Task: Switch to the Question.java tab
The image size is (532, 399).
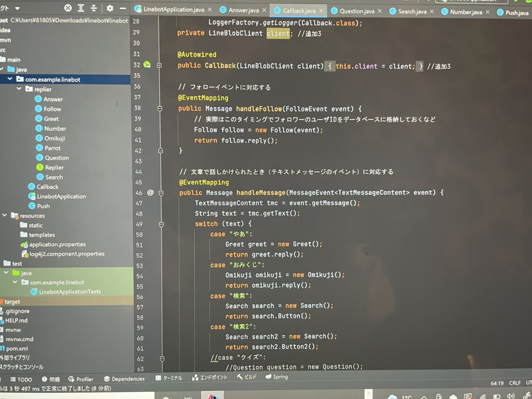Action: [x=356, y=11]
